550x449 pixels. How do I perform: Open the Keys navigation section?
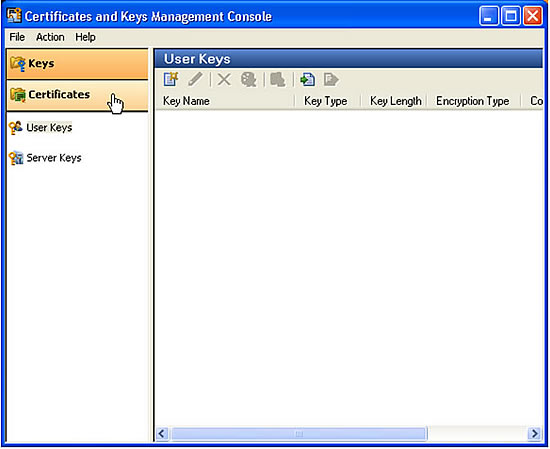(x=77, y=64)
